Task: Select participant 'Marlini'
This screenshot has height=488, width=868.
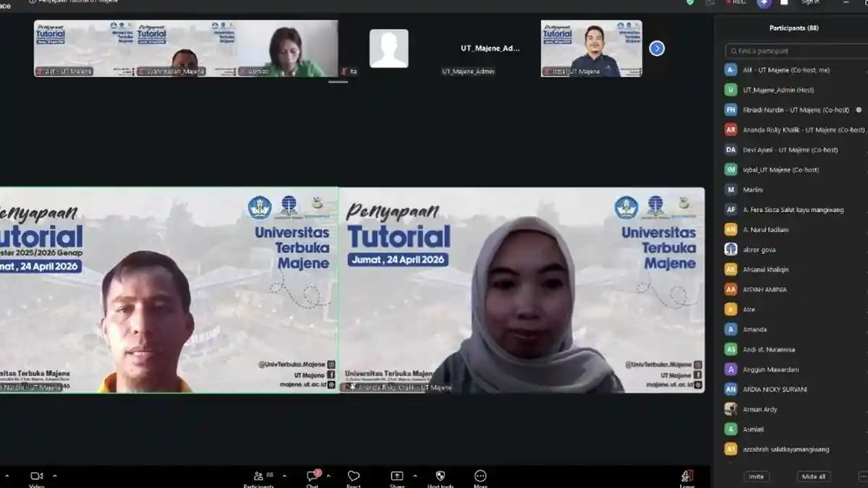Action: tap(794, 189)
